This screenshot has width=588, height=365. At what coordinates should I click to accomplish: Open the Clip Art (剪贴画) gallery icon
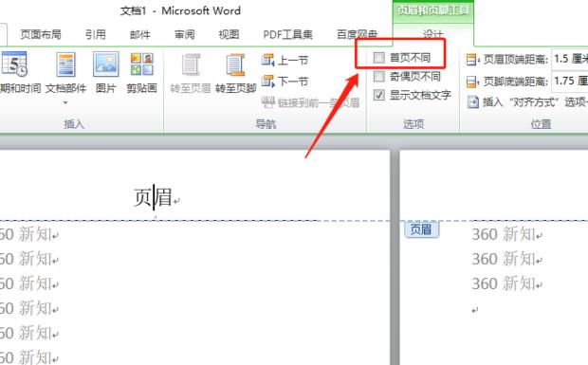pyautogui.click(x=141, y=64)
